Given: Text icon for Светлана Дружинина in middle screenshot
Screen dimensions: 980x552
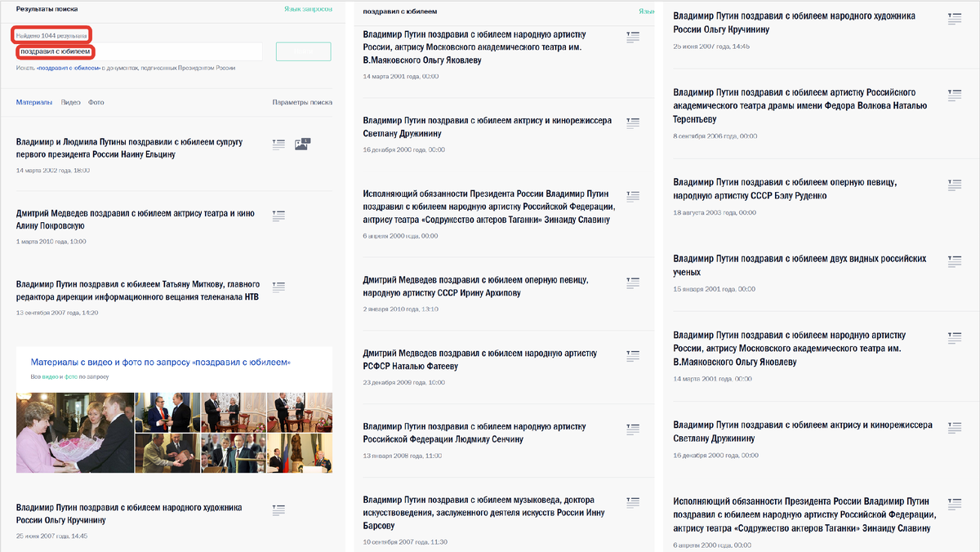Looking at the screenshot, I should point(632,123).
